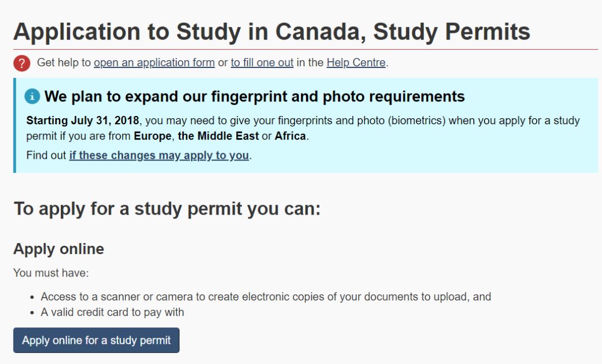The image size is (602, 364).
Task: Click the blue info circle icon
Action: (x=32, y=96)
